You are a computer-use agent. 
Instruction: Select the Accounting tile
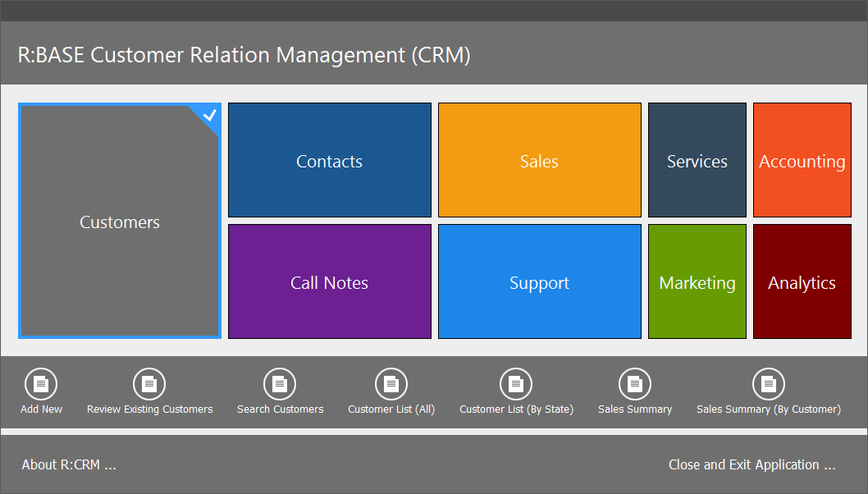click(x=802, y=161)
